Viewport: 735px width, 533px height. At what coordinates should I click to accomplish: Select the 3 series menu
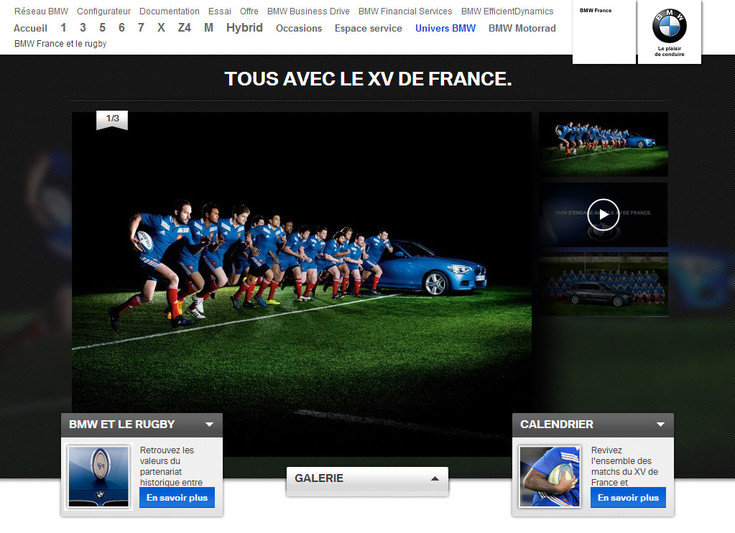point(83,28)
